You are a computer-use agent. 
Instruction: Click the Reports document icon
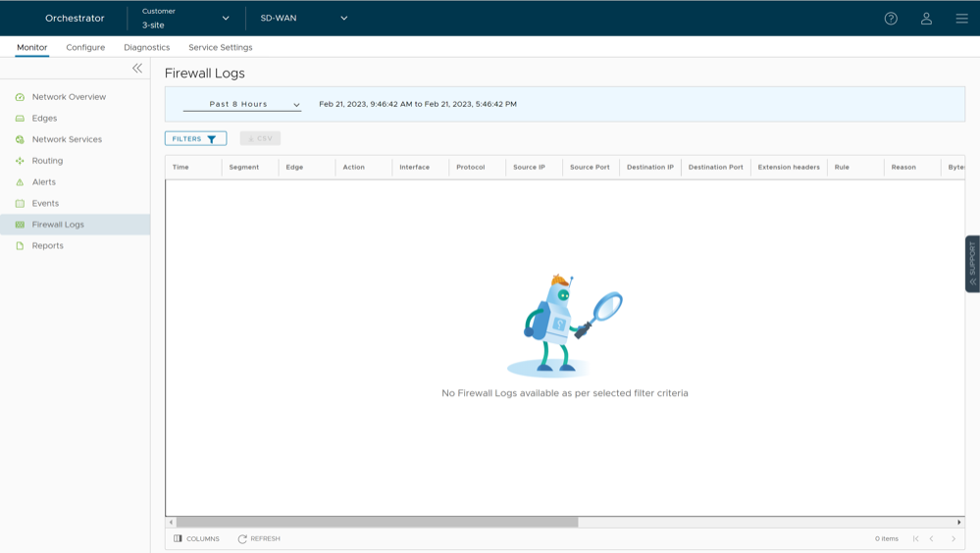[x=20, y=246]
